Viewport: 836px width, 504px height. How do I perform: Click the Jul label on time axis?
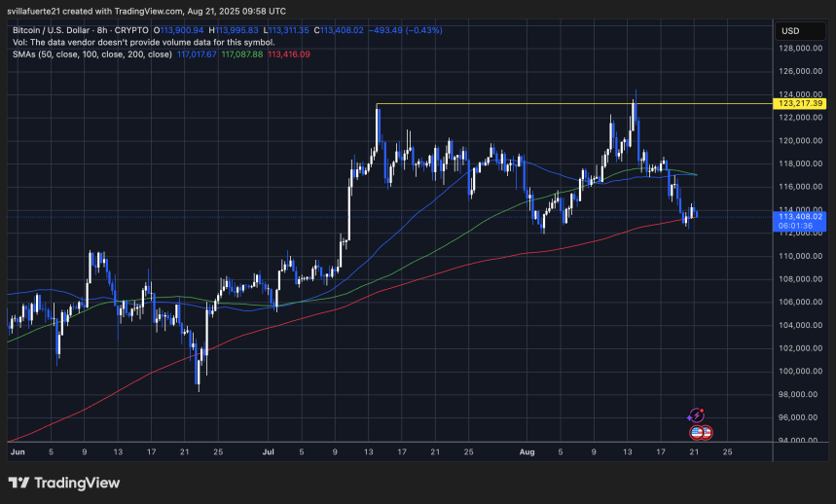pos(269,452)
